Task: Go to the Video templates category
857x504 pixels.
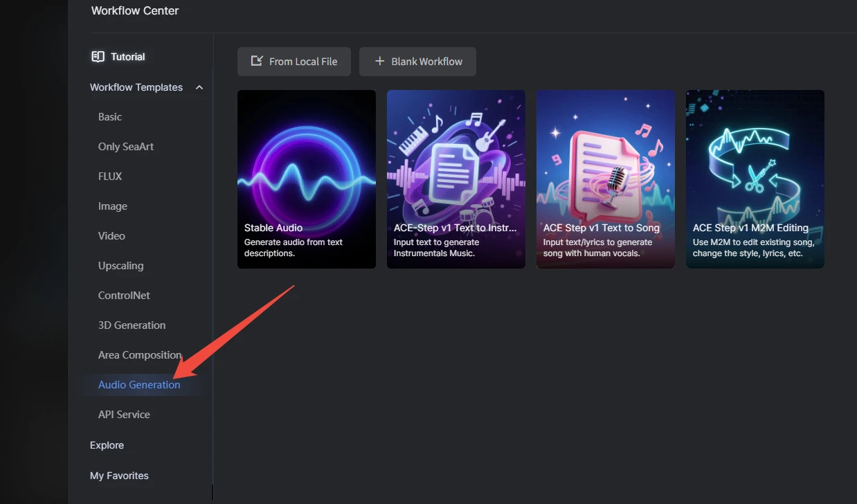Action: point(111,236)
